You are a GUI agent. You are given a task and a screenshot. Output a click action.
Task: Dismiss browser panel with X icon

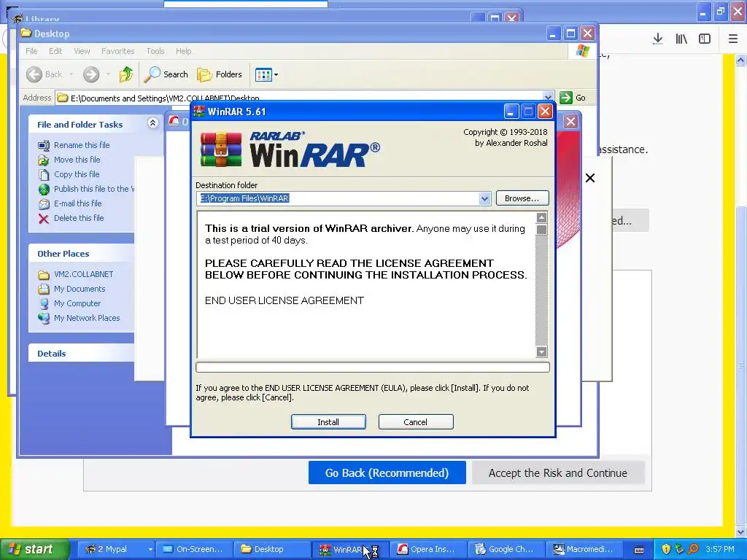click(x=589, y=178)
